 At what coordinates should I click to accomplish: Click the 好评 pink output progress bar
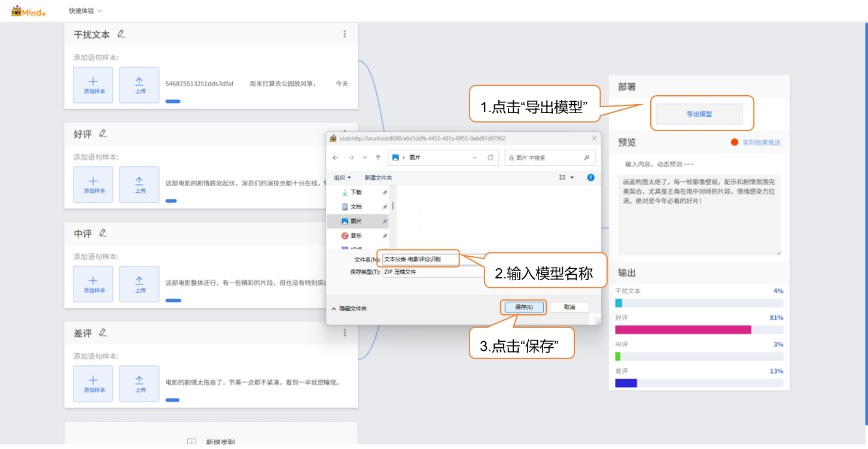click(683, 330)
